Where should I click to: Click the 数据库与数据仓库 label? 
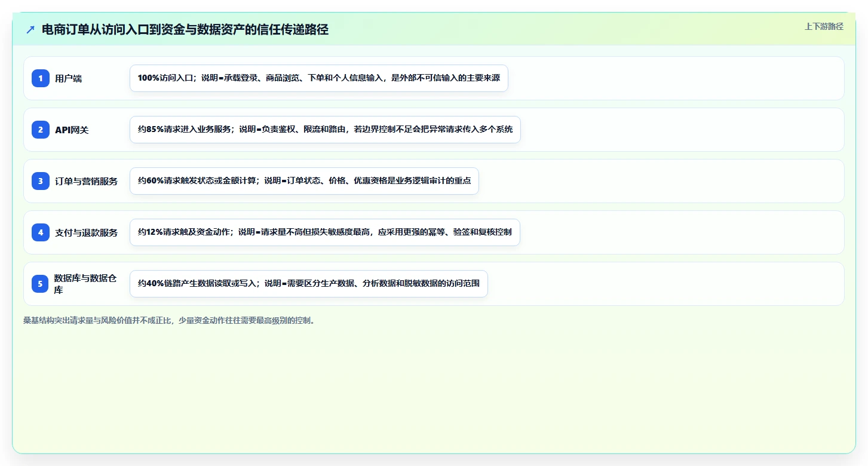click(85, 284)
